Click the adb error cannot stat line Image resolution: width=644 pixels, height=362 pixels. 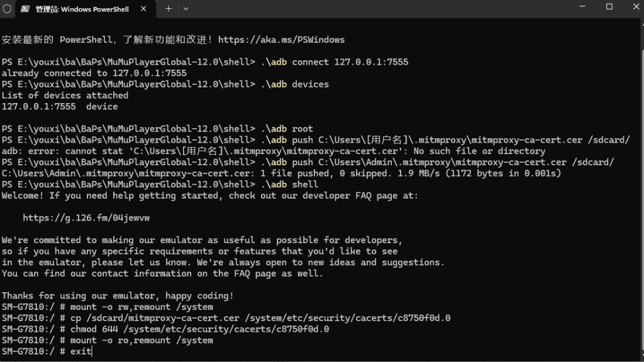pyautogui.click(x=274, y=151)
